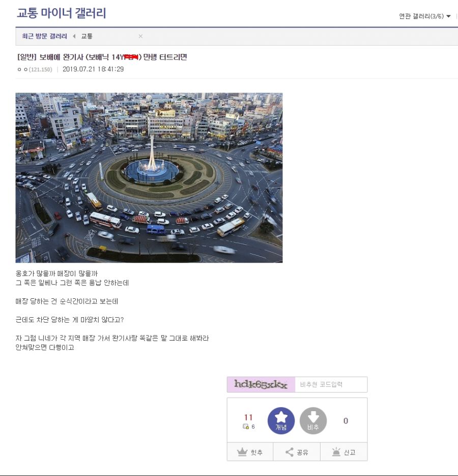Click the gray 비추 downvote arrow button
This screenshot has height=476, width=458.
(313, 421)
